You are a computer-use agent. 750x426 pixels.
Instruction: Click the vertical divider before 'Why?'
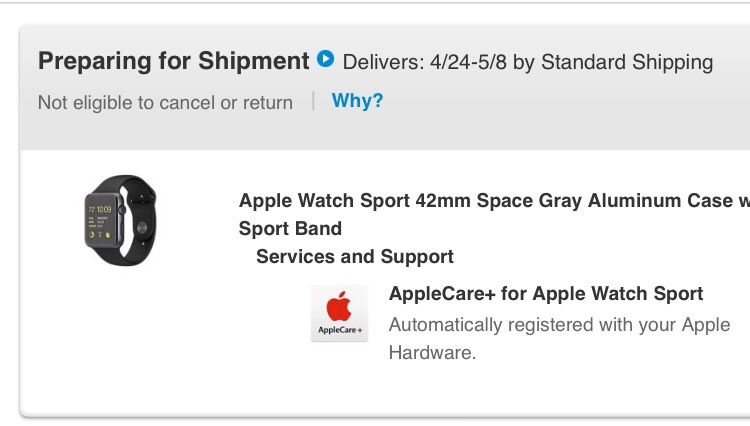click(x=313, y=101)
